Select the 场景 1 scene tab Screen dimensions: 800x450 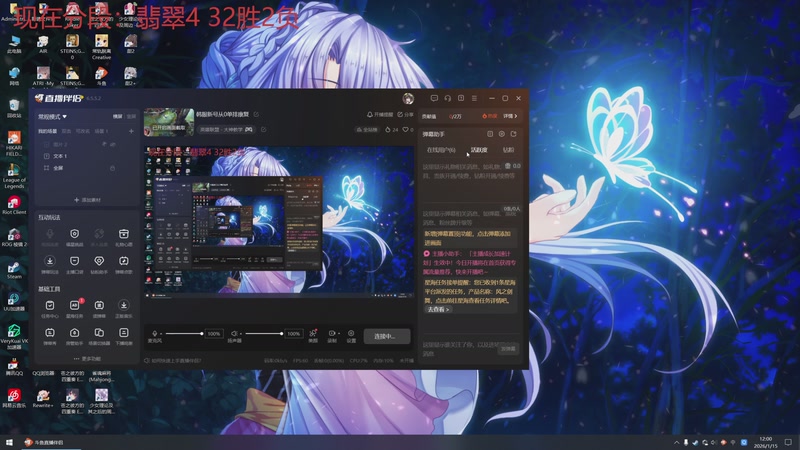(x=101, y=131)
